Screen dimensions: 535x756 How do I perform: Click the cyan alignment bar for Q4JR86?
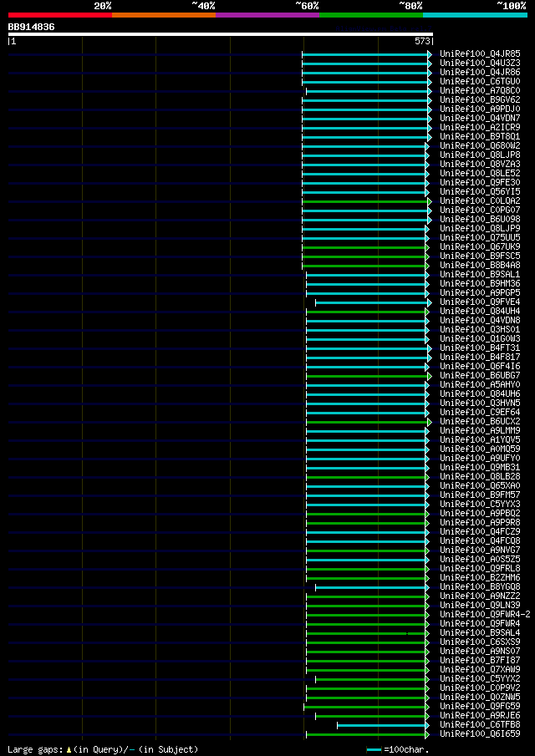366,73
